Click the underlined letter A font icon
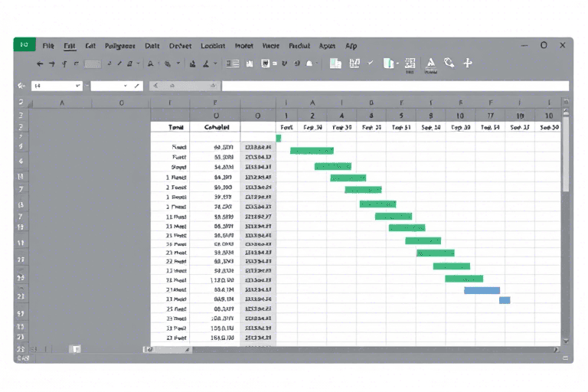The width and height of the screenshot is (588, 392). tap(430, 64)
